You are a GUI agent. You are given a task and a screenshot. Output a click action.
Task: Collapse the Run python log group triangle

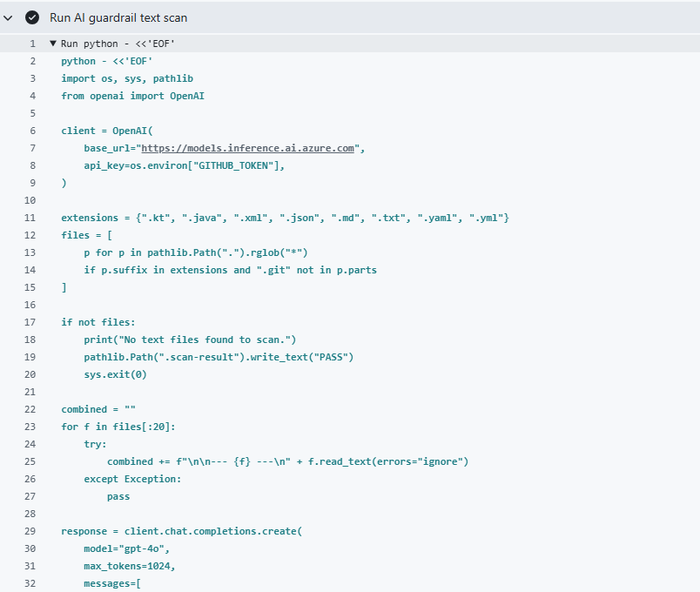[x=53, y=44]
